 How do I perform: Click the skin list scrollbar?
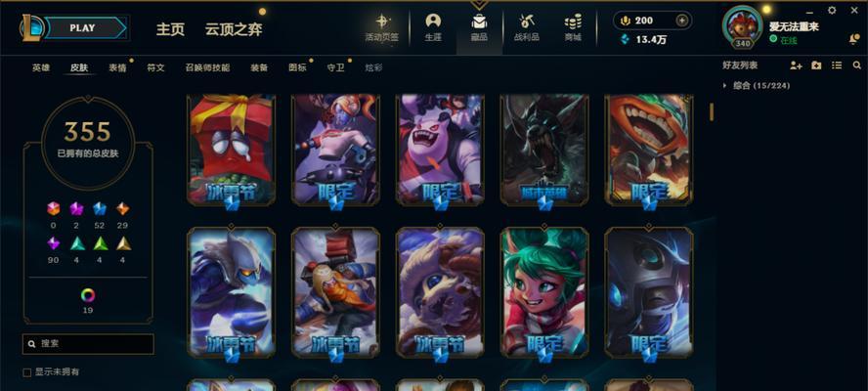[712, 111]
